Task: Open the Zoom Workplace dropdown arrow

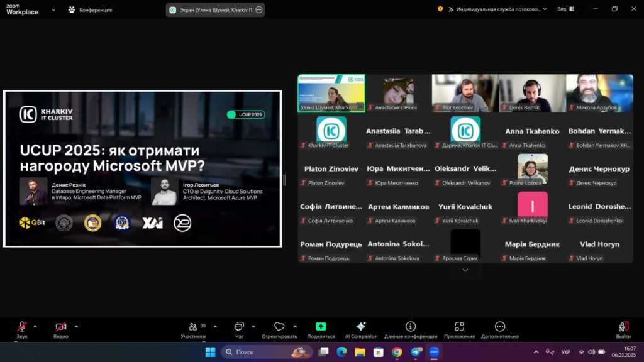Action: [x=53, y=9]
